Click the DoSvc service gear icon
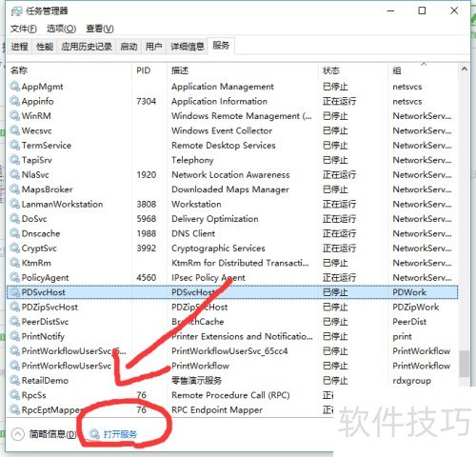476x457 pixels. [x=14, y=219]
